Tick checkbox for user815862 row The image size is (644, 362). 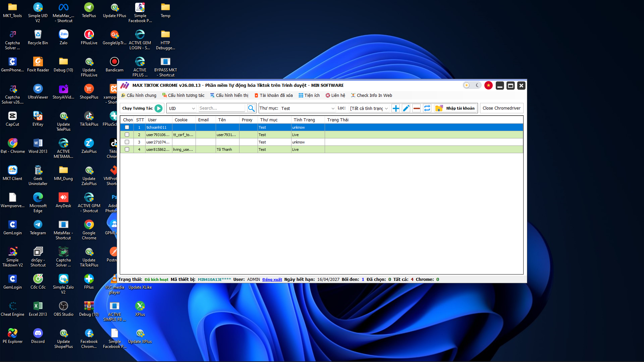pos(127,149)
